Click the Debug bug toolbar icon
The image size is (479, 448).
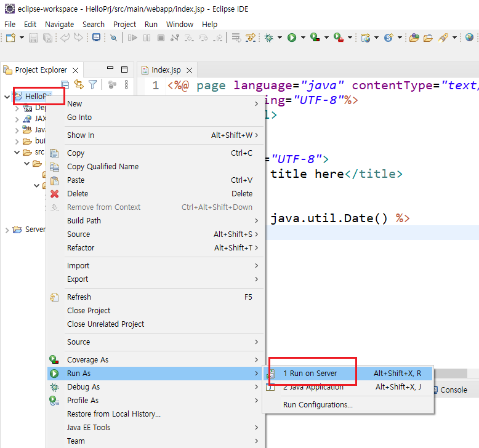[269, 38]
